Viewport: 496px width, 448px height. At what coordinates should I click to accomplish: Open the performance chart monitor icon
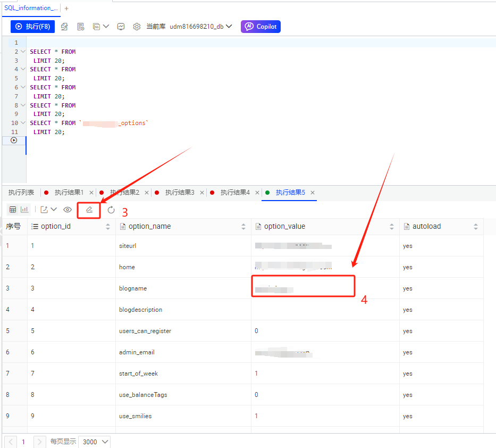pos(121,27)
